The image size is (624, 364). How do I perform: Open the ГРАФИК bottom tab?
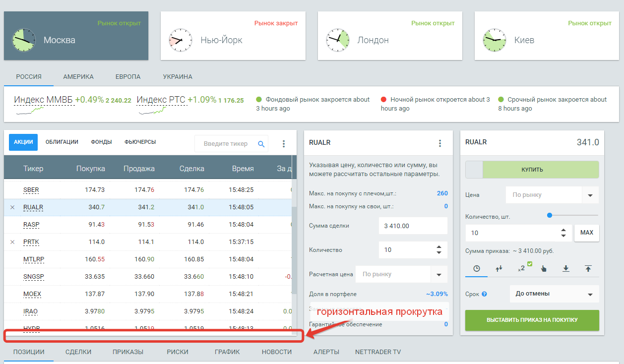pos(227,352)
